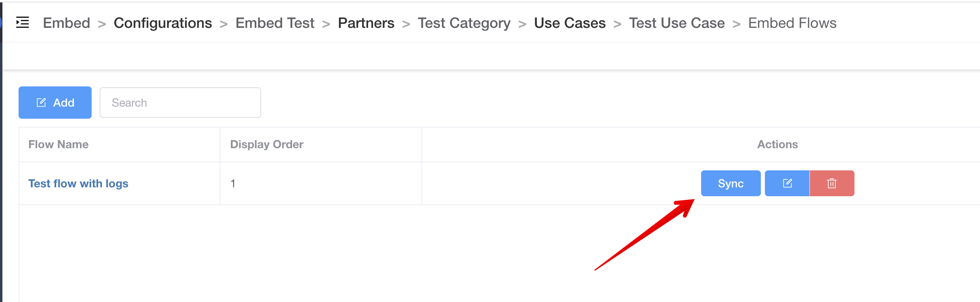
Task: Click the Display Order column header
Action: tap(267, 145)
